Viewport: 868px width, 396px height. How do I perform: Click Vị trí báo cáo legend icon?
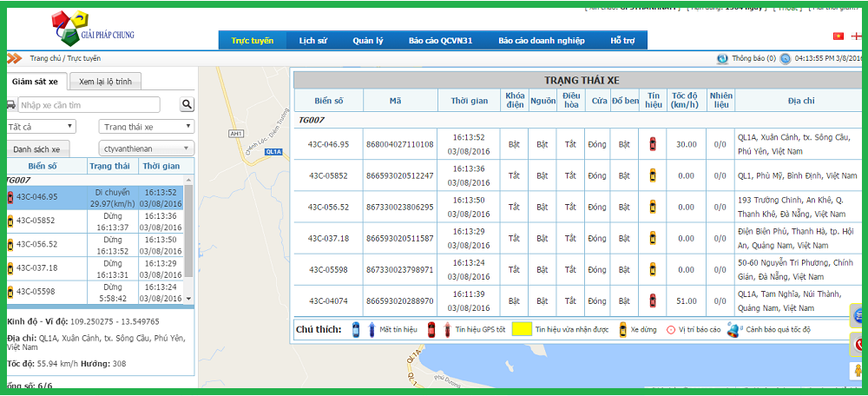coord(670,329)
